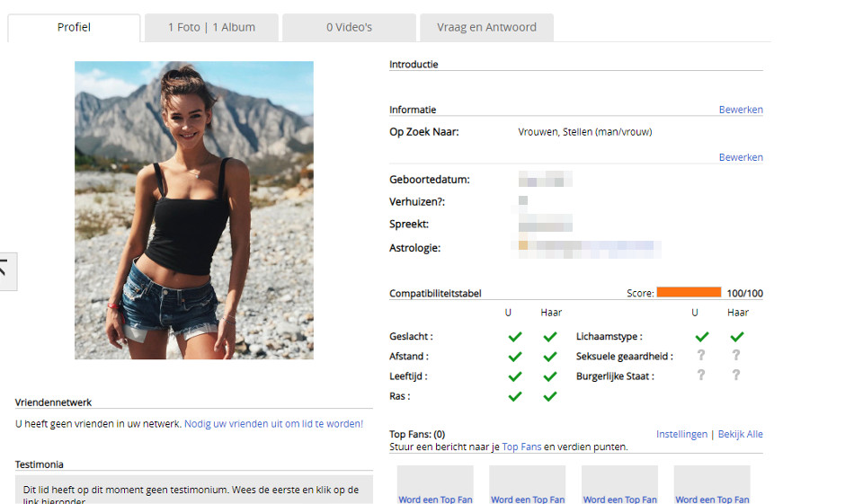Click the Lichaamstype checkmark under Haar column
863x504 pixels.
point(737,337)
